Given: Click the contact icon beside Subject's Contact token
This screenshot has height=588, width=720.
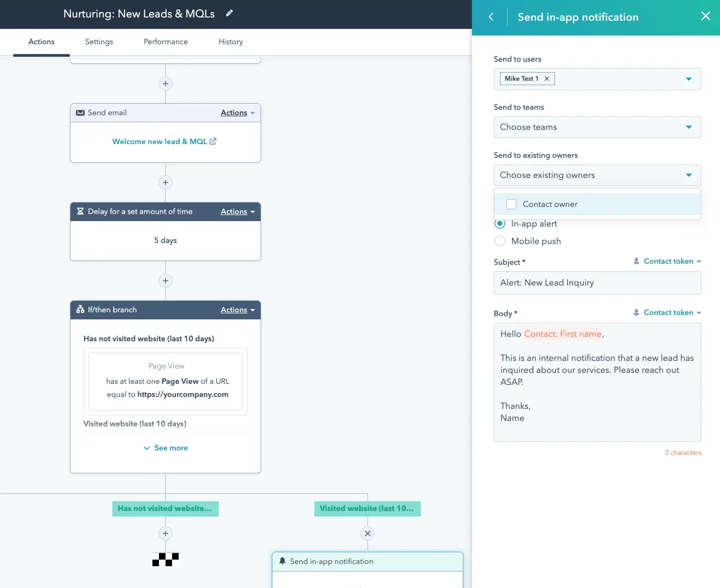Looking at the screenshot, I should tap(636, 261).
